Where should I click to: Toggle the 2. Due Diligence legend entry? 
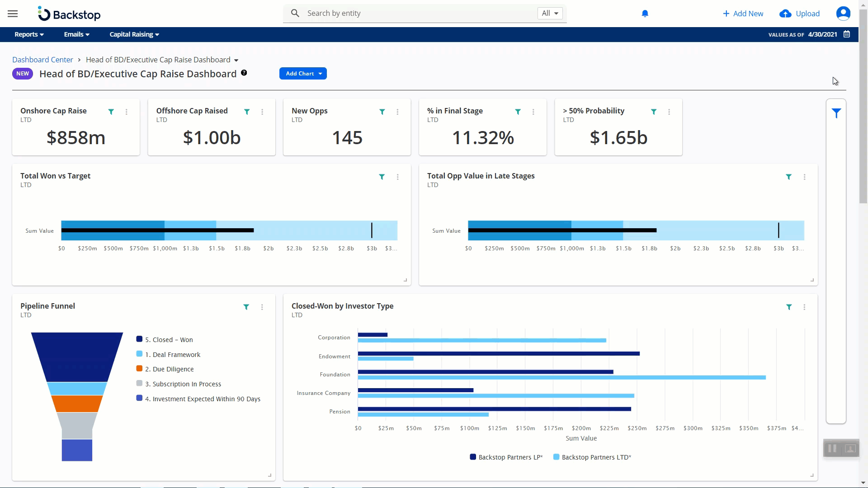[x=165, y=369]
